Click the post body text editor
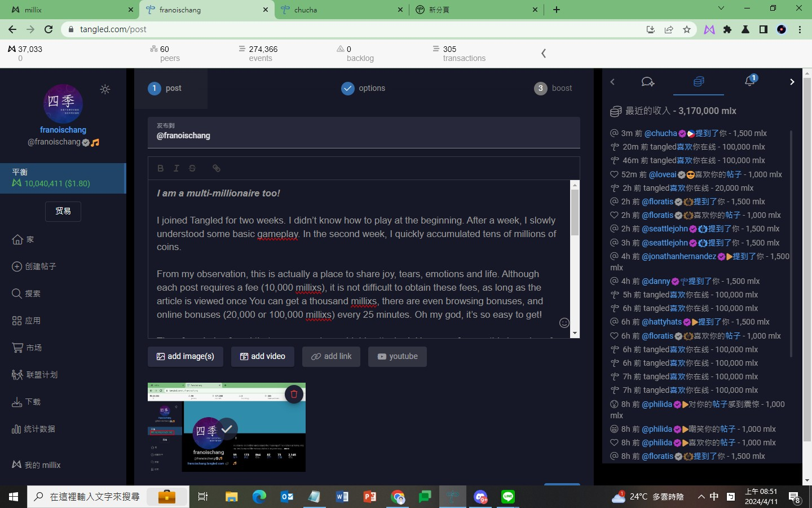Viewport: 812px width, 508px height. point(359,259)
